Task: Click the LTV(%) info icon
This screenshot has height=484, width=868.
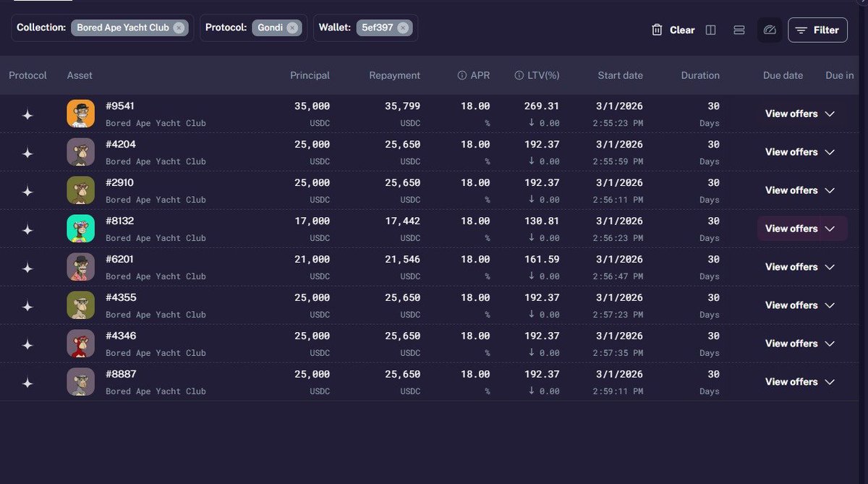Action: click(519, 75)
